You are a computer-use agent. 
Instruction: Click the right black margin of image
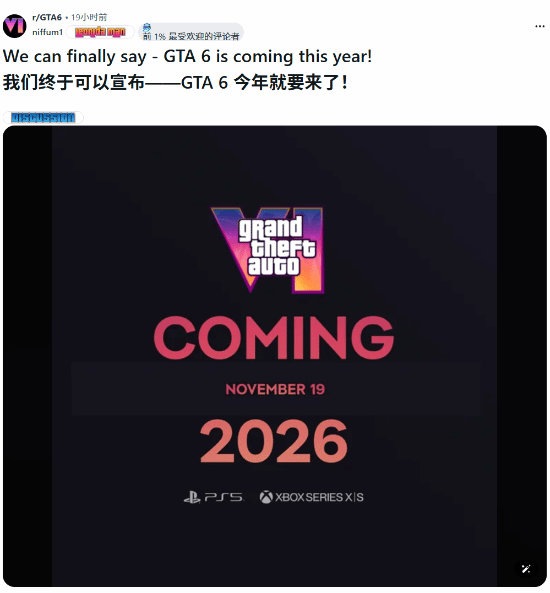click(x=522, y=356)
